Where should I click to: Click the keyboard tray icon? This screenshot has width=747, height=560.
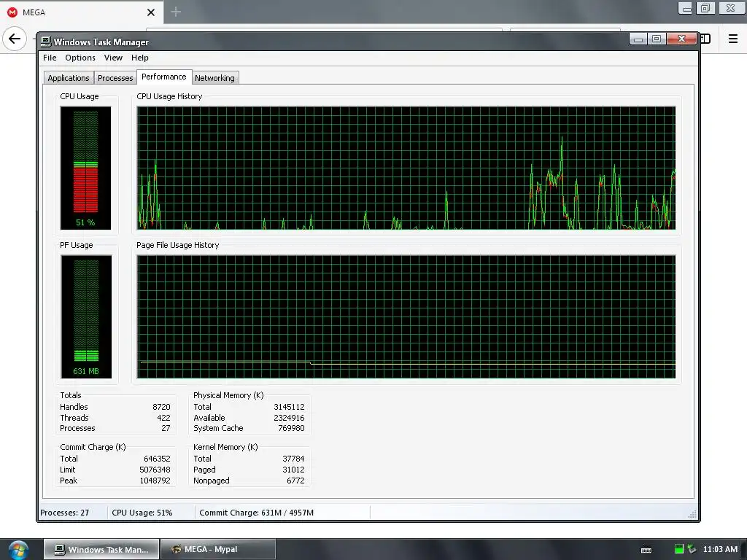[646, 550]
